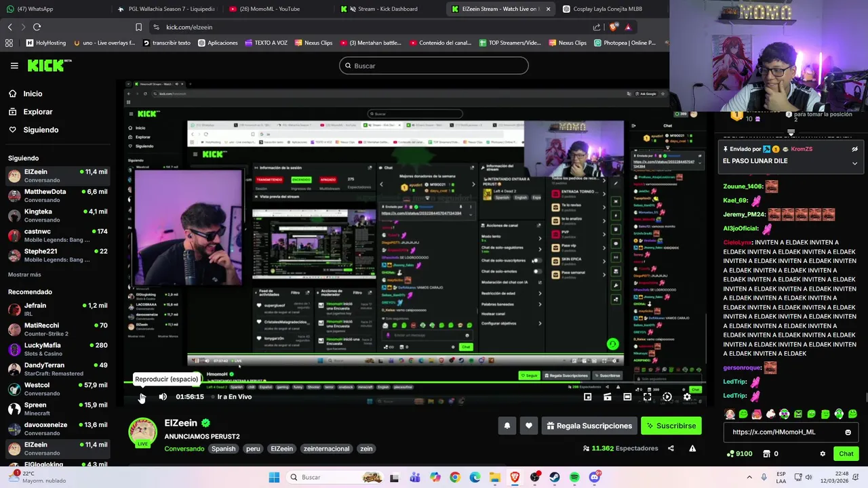The height and width of the screenshot is (488, 868).
Task: Go to Inicio in sidebar
Action: pos(33,94)
